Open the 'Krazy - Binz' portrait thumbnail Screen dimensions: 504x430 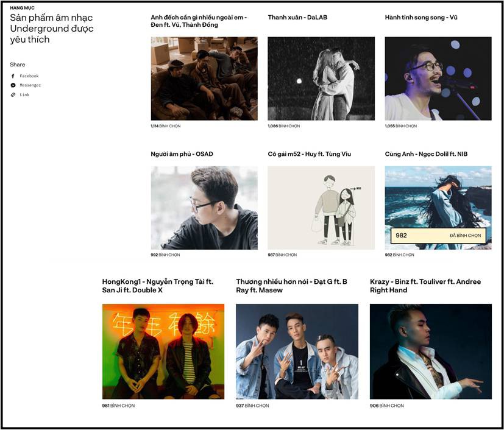click(431, 351)
